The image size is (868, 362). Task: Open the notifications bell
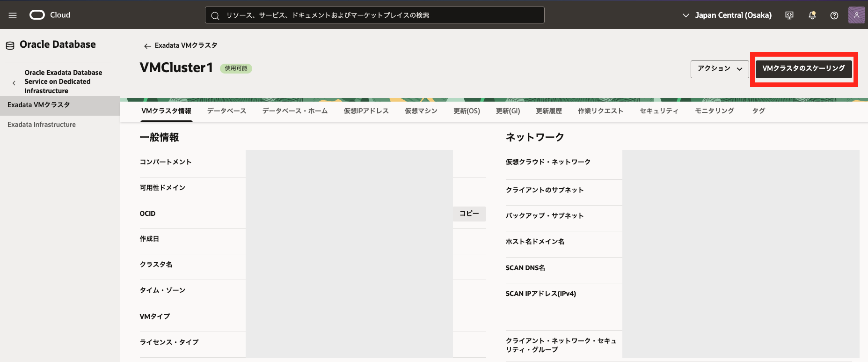point(812,15)
